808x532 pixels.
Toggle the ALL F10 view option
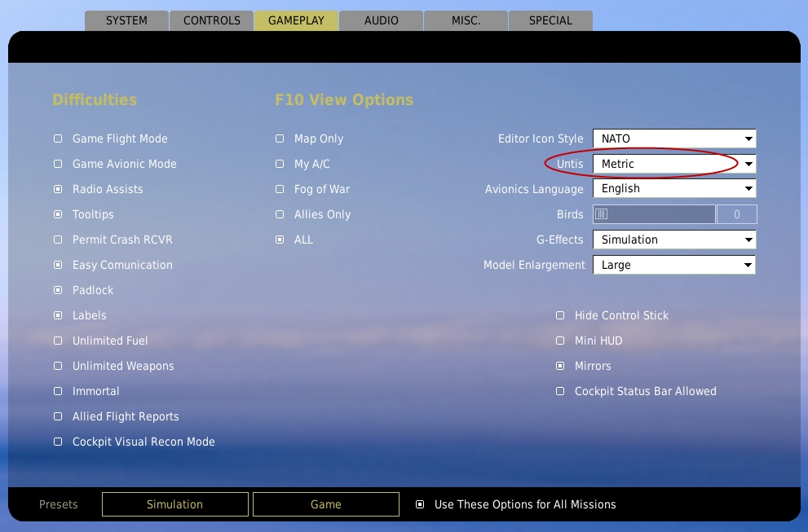coord(280,240)
